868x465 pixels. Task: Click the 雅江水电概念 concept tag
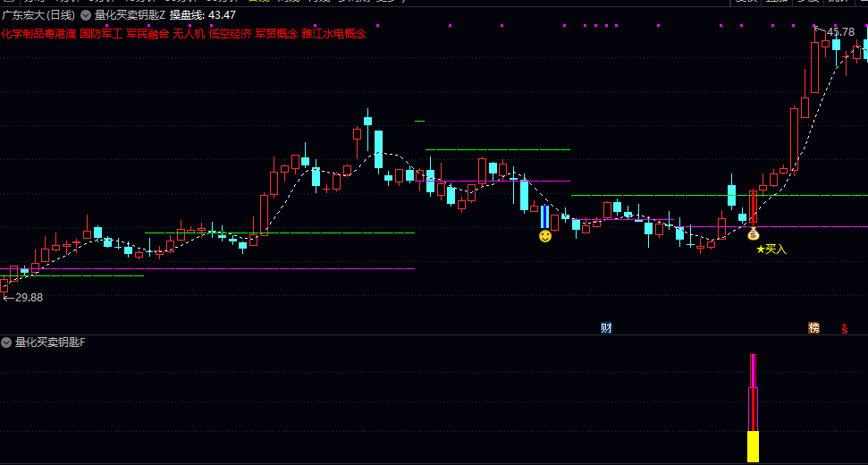tap(333, 34)
